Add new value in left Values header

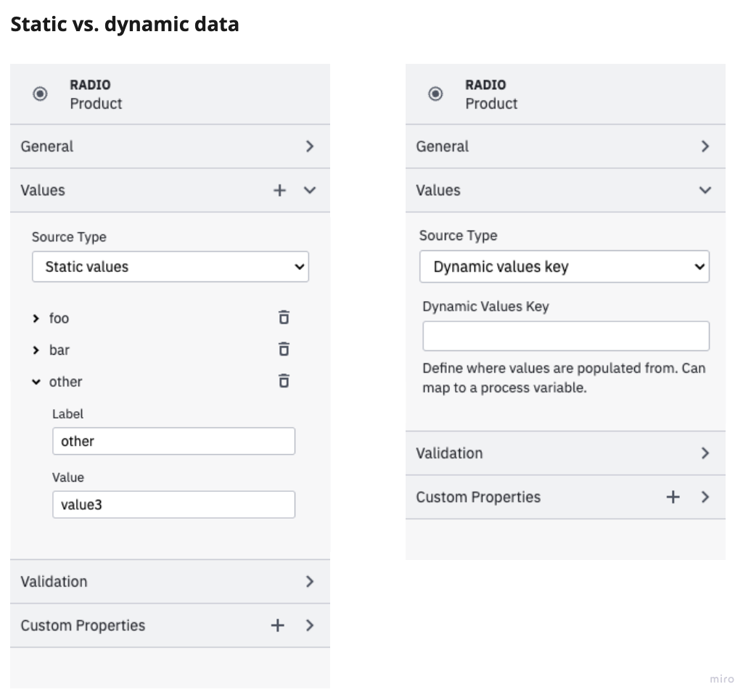pos(279,190)
